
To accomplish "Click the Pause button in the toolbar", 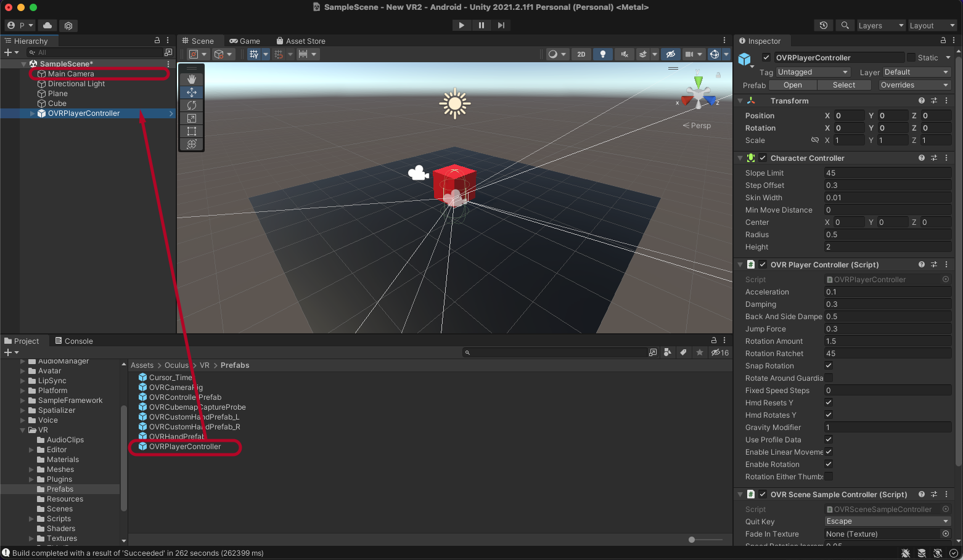I will click(481, 25).
